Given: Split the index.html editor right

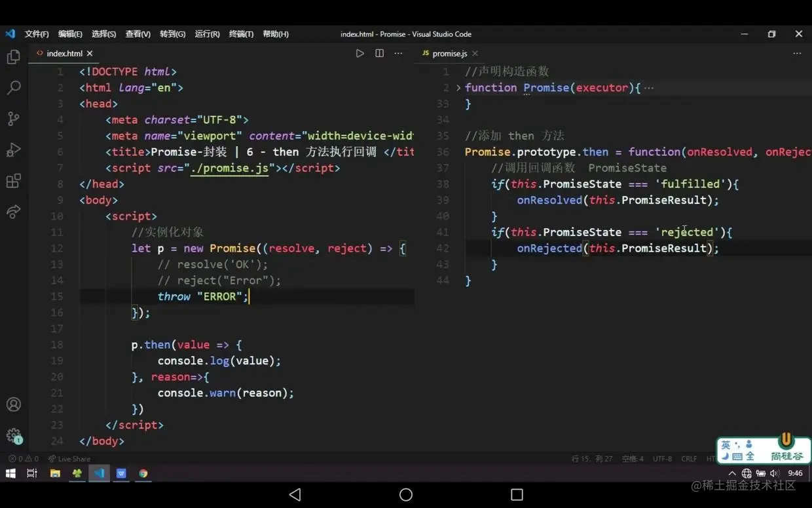Looking at the screenshot, I should [379, 53].
